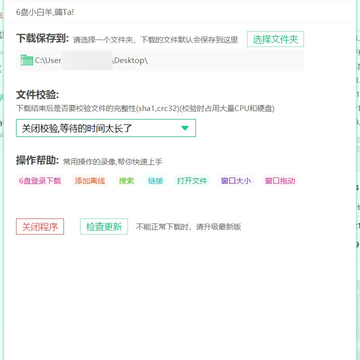
Task: Open the 链接 help video tag
Action: 156,181
